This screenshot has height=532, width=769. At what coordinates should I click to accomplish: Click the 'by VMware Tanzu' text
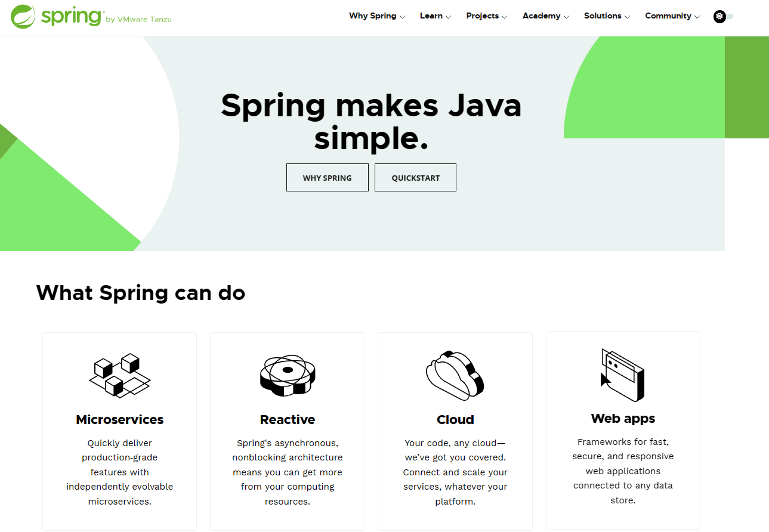click(x=138, y=20)
